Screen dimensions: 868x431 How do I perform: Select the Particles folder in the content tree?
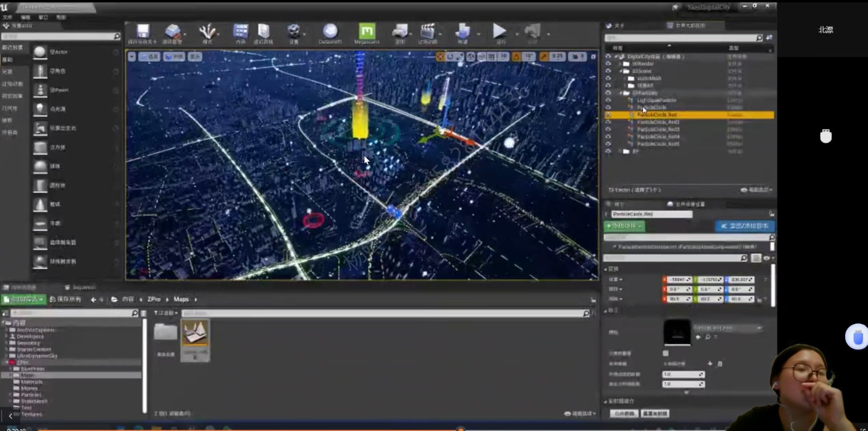[31, 395]
